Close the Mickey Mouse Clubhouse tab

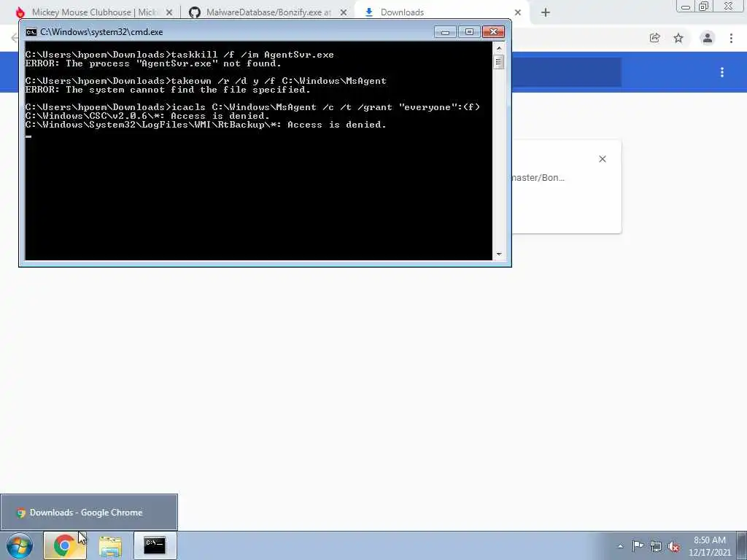169,12
